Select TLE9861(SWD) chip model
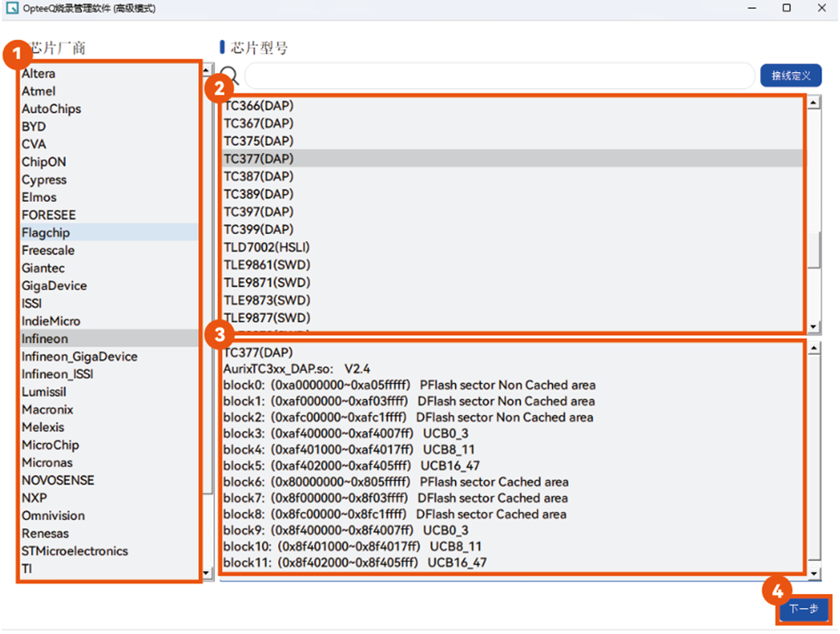Screen dimensions: 840x634 pyautogui.click(x=267, y=265)
